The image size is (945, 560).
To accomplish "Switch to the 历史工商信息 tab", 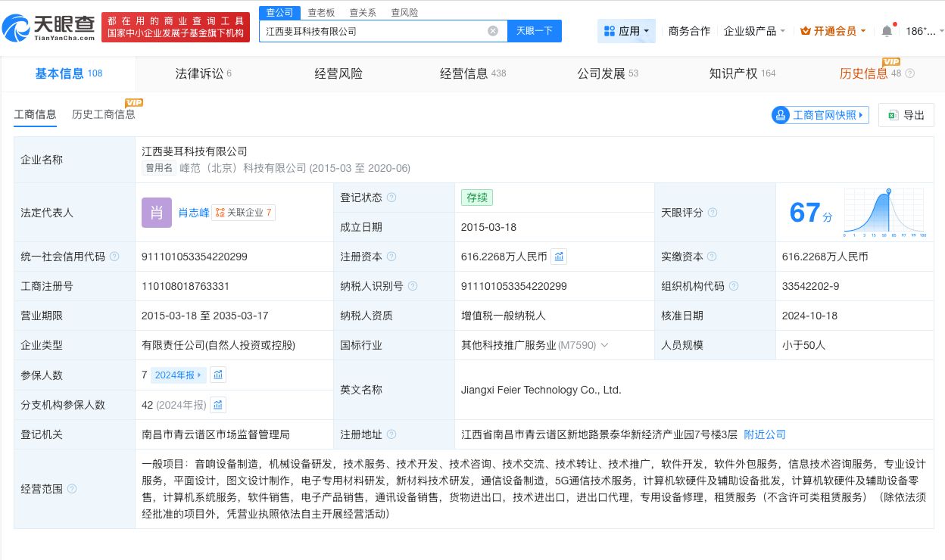I will 104,115.
